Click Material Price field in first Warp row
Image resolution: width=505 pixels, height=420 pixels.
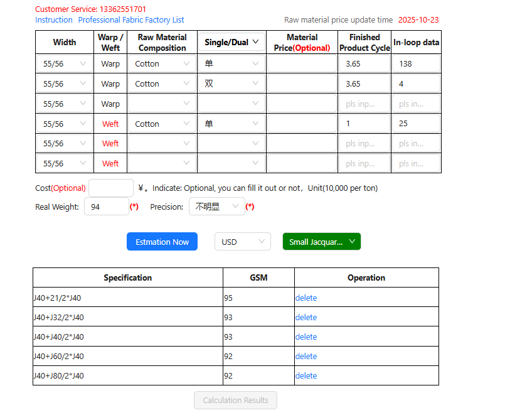click(x=302, y=64)
